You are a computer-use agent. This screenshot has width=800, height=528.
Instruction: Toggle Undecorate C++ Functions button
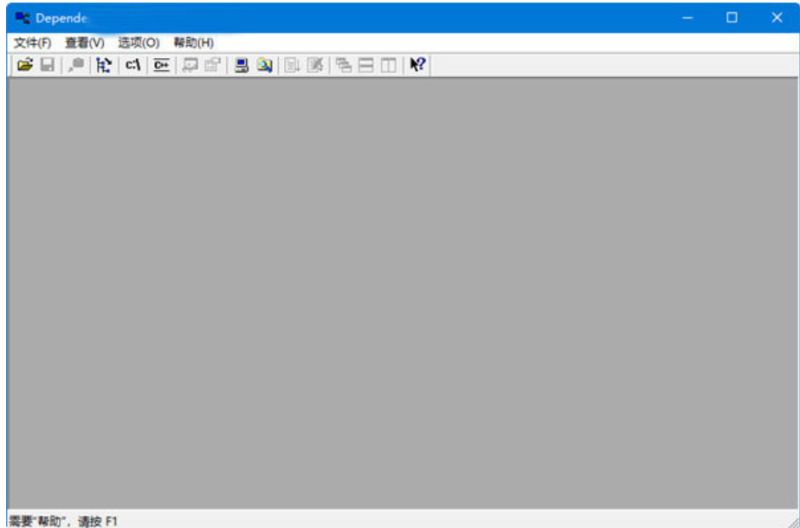[160, 65]
